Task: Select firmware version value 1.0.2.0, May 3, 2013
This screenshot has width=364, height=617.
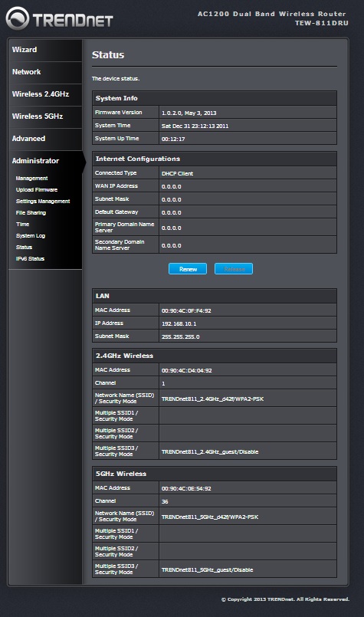Action: click(189, 113)
